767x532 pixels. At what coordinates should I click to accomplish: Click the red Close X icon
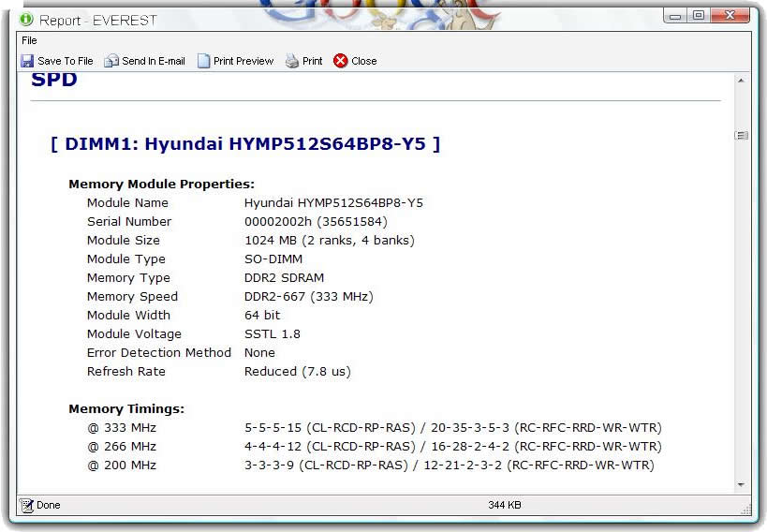coord(341,61)
